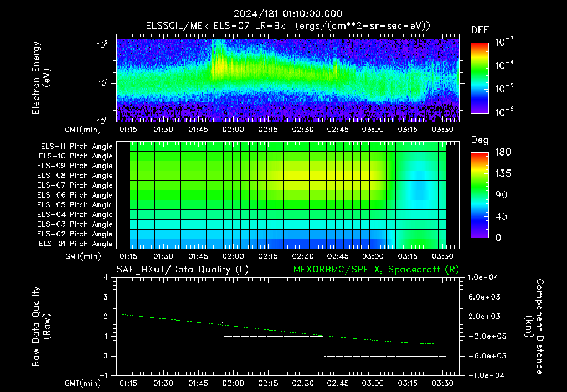Click the GMT(min) label under pitch angle panel
Screen dimensions: 567x392
83,256
